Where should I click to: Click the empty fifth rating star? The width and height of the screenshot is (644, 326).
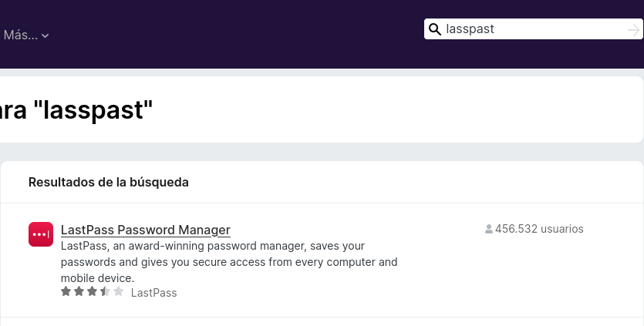pos(118,291)
